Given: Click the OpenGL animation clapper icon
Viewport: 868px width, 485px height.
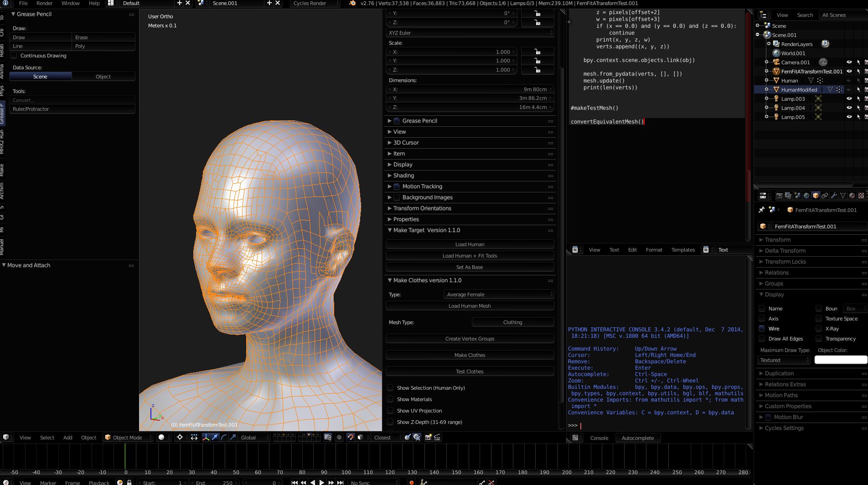Looking at the screenshot, I should tap(437, 437).
